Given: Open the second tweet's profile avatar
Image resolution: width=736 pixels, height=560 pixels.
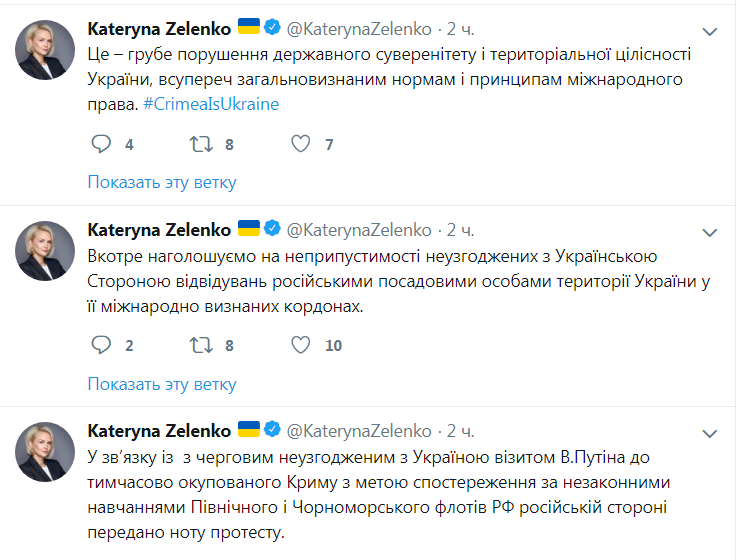Looking at the screenshot, I should 46,250.
